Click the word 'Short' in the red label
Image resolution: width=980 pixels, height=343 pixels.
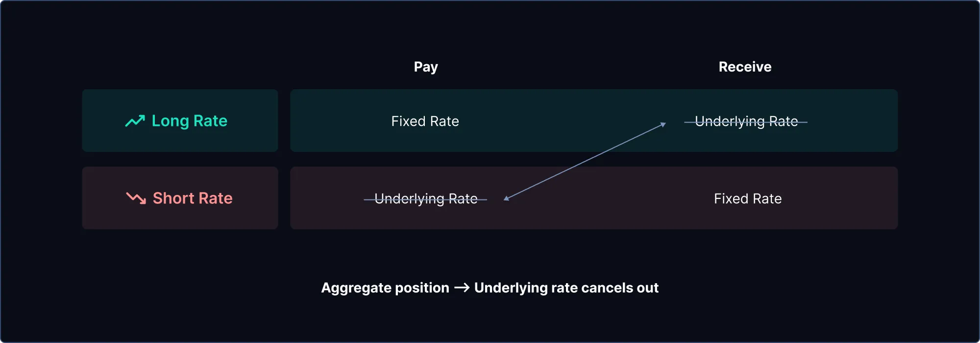pyautogui.click(x=173, y=198)
